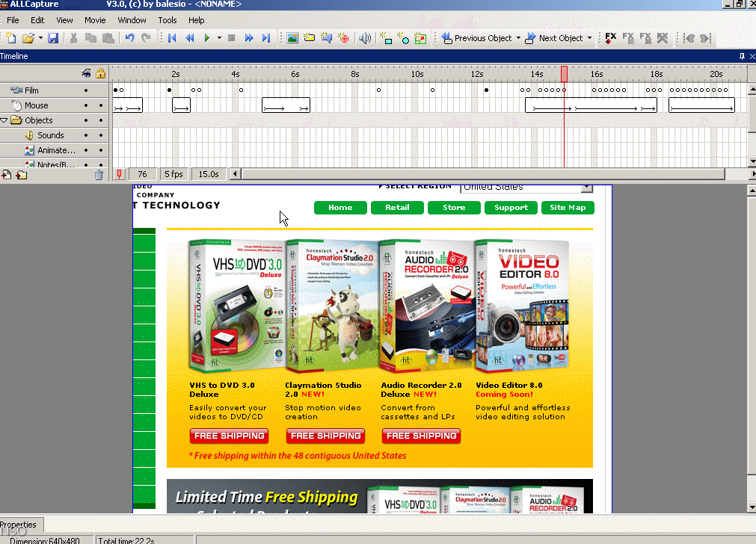756x544 pixels.
Task: Go to Next Object
Action: (555, 38)
